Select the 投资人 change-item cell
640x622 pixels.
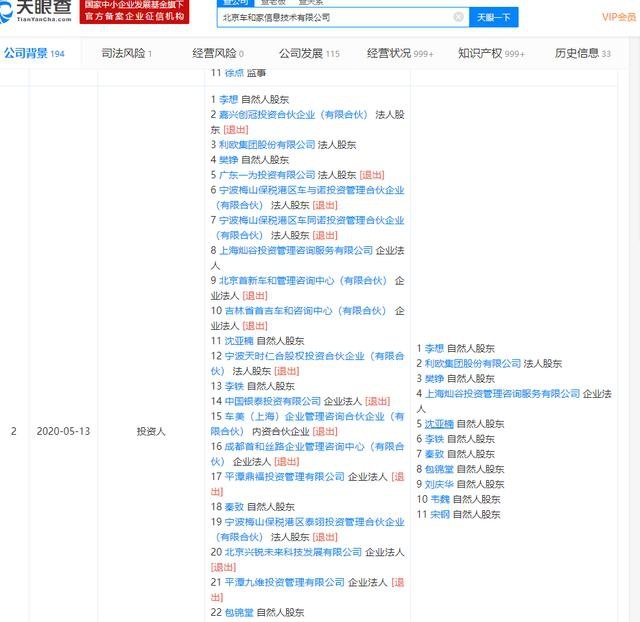click(x=151, y=431)
